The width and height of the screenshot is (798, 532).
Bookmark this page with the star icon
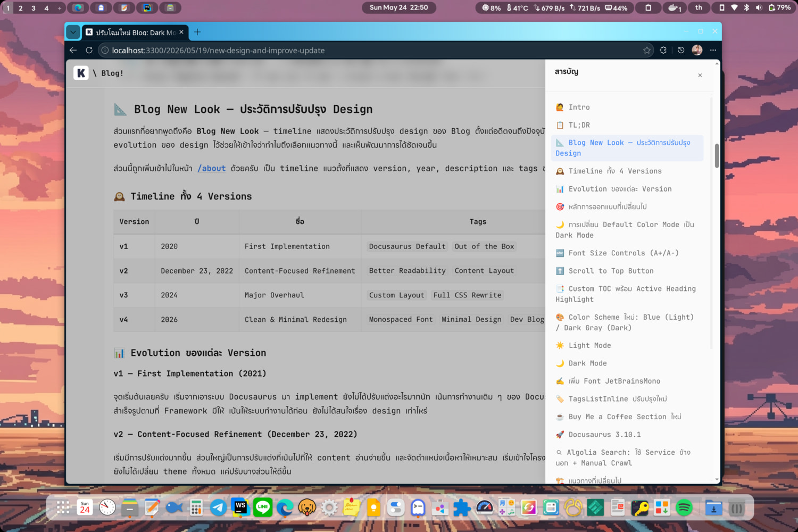(x=647, y=50)
